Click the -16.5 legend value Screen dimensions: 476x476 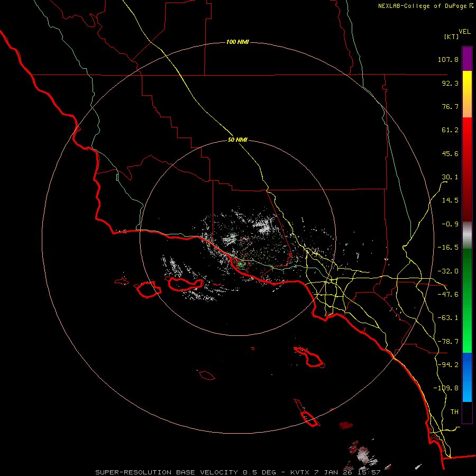click(x=448, y=248)
